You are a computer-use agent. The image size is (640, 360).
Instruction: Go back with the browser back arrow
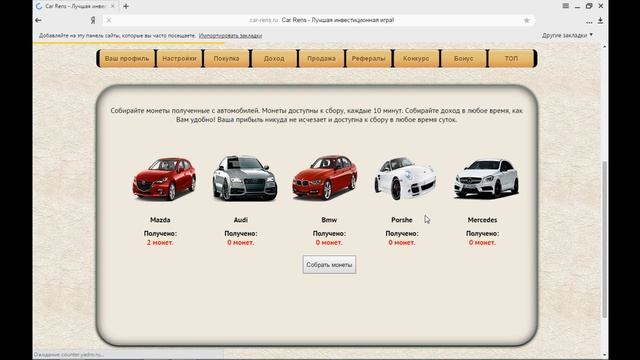click(x=38, y=20)
